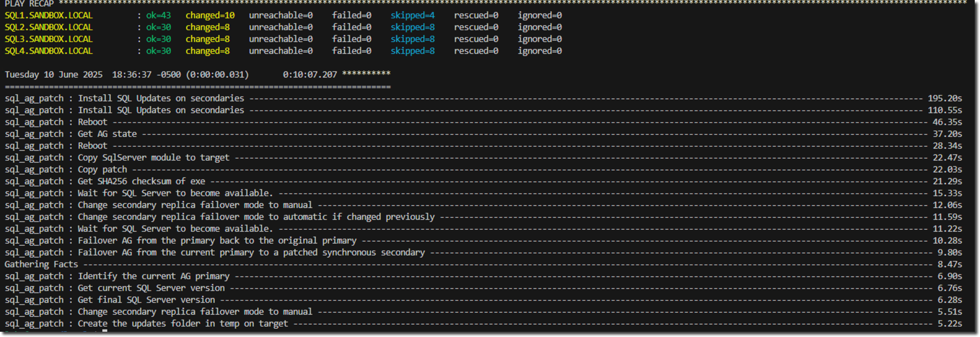The height and width of the screenshot is (337, 980).
Task: Click changed=10 value in recap
Action: click(210, 16)
